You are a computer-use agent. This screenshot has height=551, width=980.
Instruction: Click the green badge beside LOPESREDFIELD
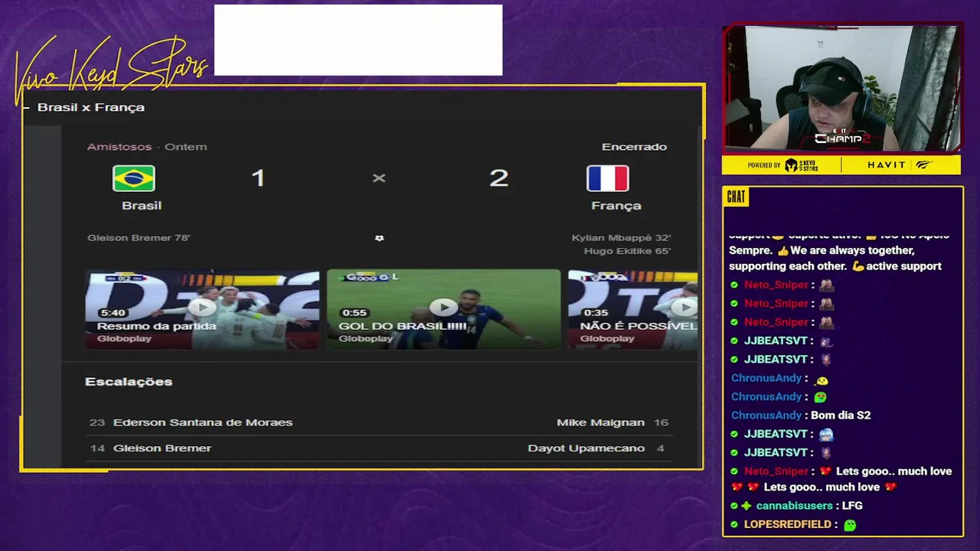pyautogui.click(x=734, y=524)
